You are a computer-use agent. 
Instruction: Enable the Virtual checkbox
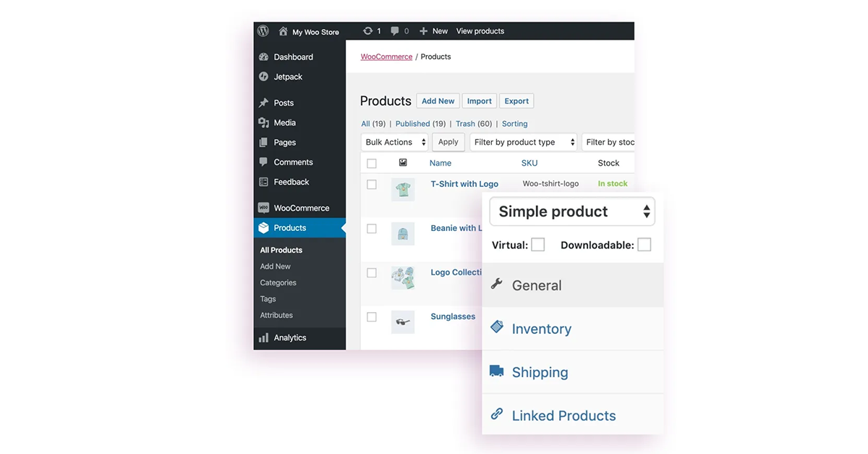tap(538, 245)
